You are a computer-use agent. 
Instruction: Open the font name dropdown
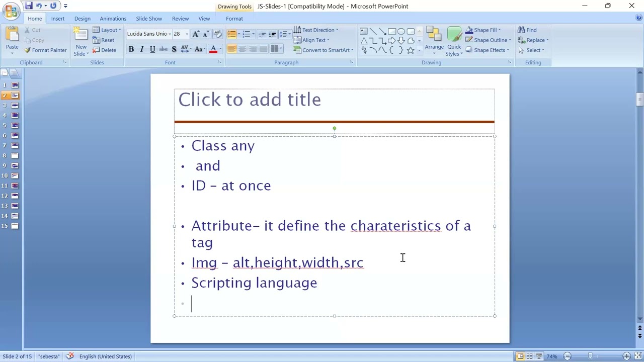coord(169,34)
